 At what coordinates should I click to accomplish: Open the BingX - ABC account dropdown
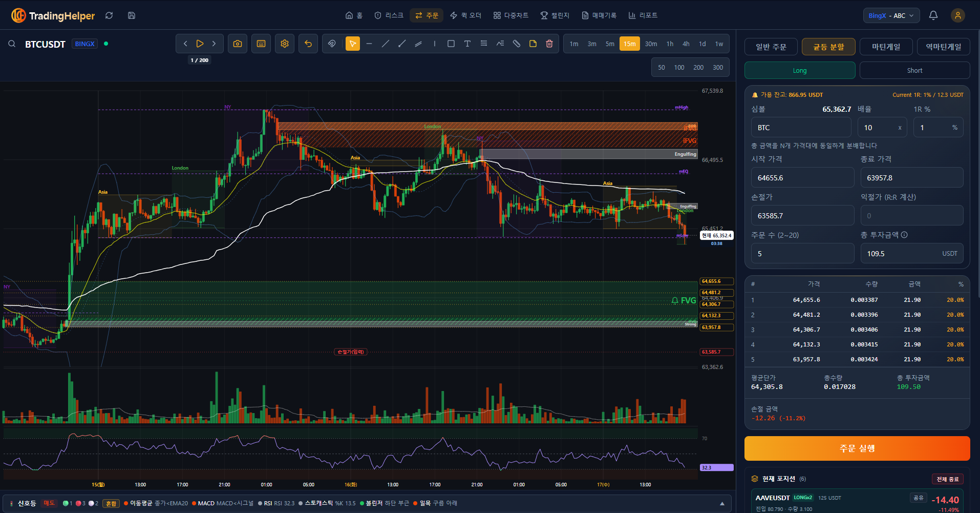(x=891, y=15)
